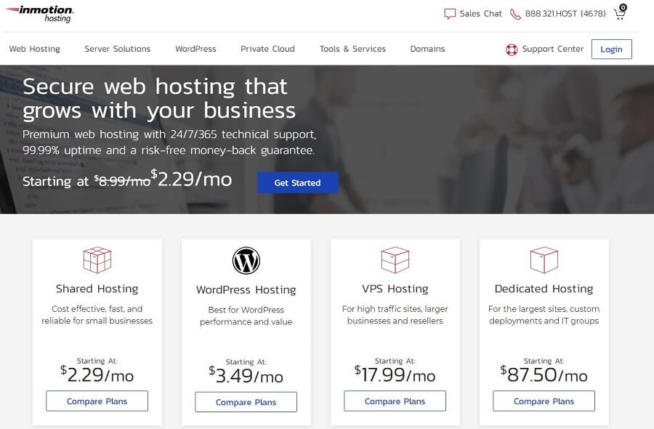
Task: Open the Tools & Services menu
Action: click(x=352, y=49)
